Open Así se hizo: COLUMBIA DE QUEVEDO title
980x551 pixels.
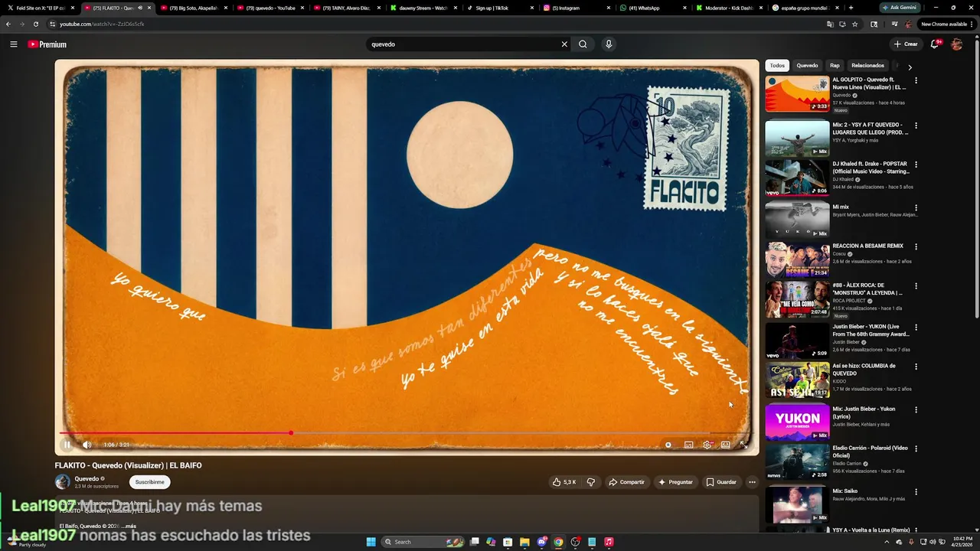tap(864, 369)
